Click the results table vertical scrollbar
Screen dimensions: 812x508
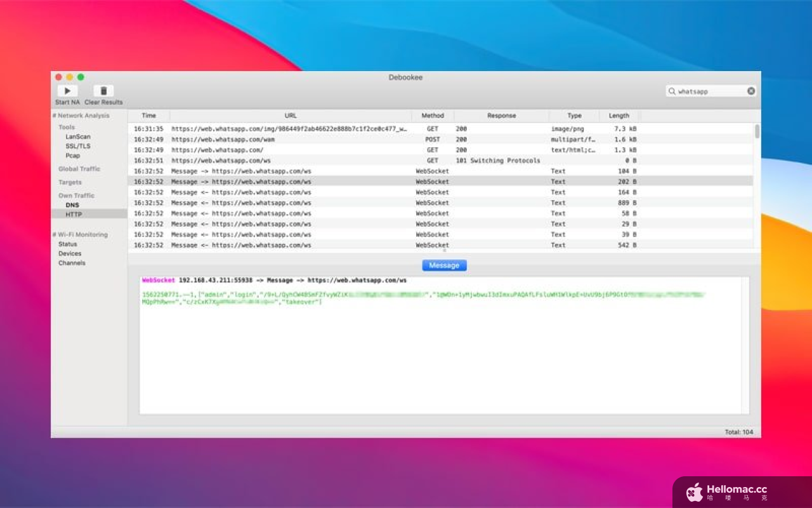click(x=757, y=131)
